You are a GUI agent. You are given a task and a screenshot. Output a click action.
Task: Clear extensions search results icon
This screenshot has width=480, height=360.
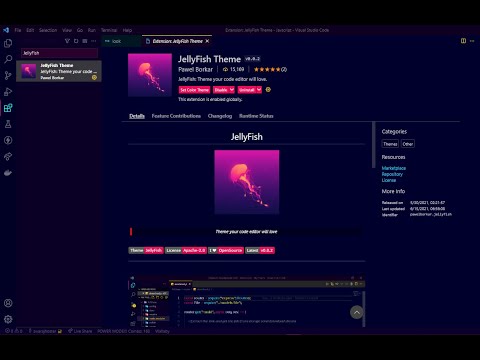pos(85,41)
